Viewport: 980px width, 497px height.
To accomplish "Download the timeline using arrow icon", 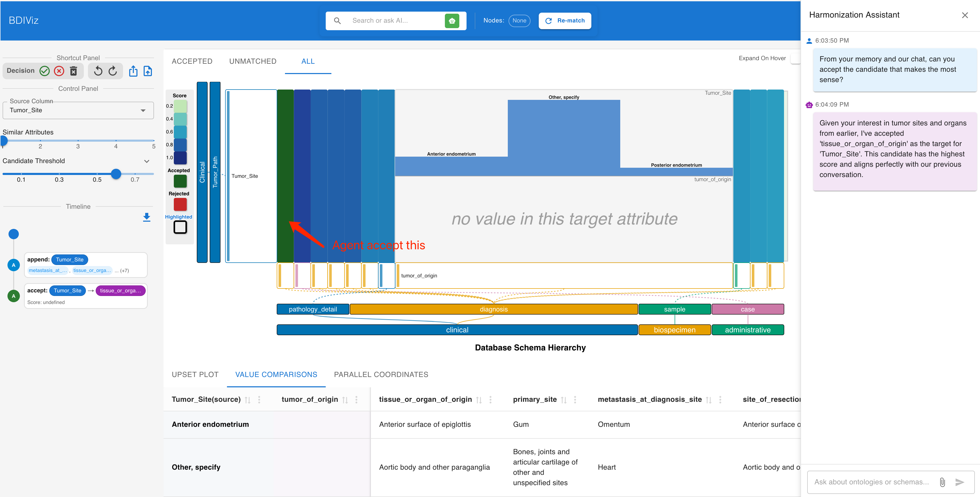I will click(146, 217).
